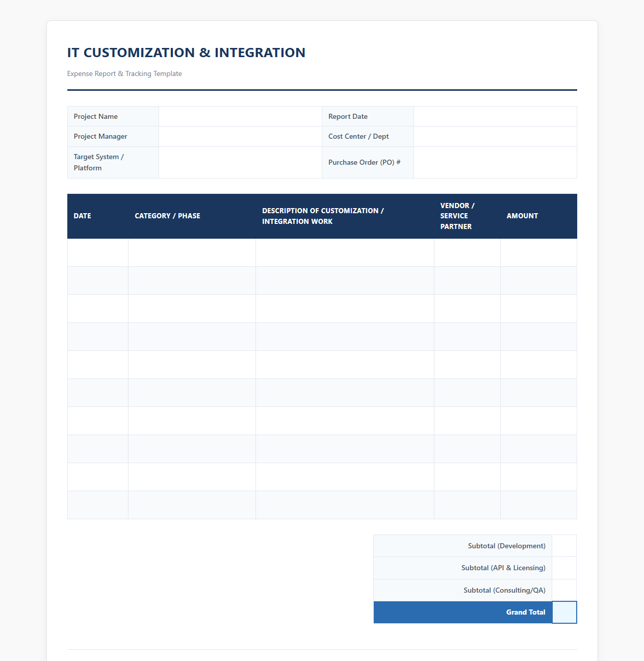Click the Subtotal (Consulting/QA) value cell

click(x=564, y=590)
